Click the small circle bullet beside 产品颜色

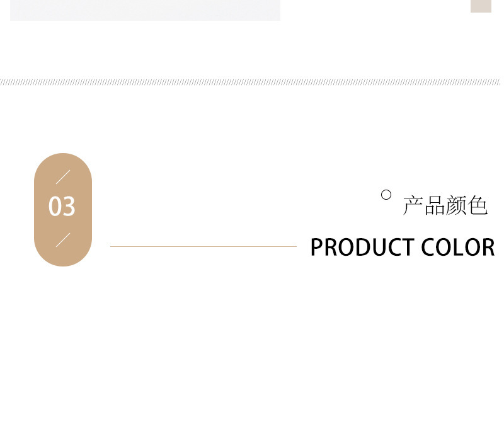386,195
